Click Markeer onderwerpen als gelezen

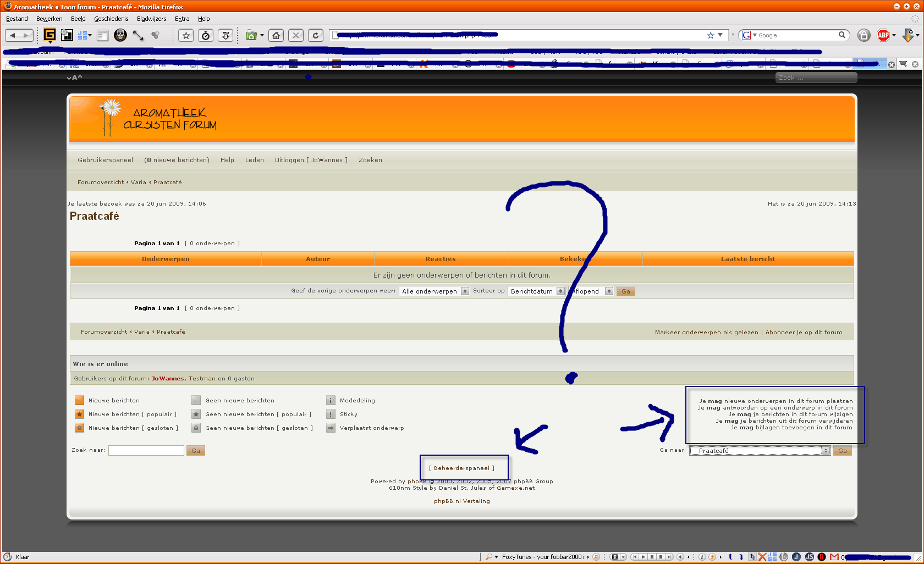coord(706,333)
